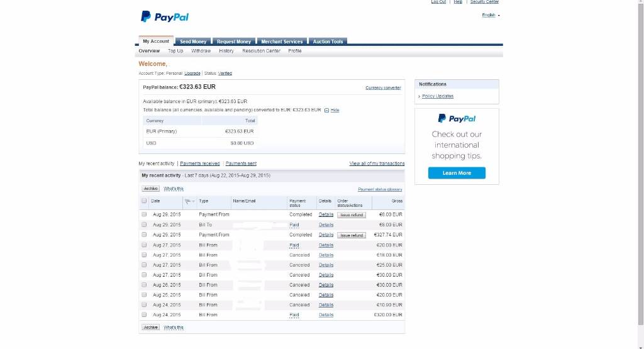Check the box for the Aug 29 Bill To row
Image resolution: width=644 pixels, height=349 pixels.
[x=144, y=224]
